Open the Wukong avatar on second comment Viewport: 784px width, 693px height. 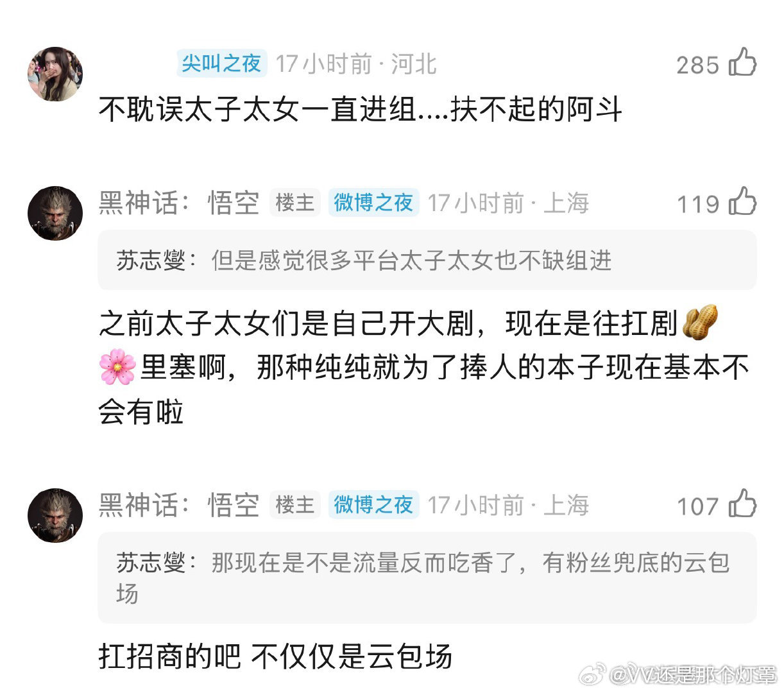coord(55,214)
